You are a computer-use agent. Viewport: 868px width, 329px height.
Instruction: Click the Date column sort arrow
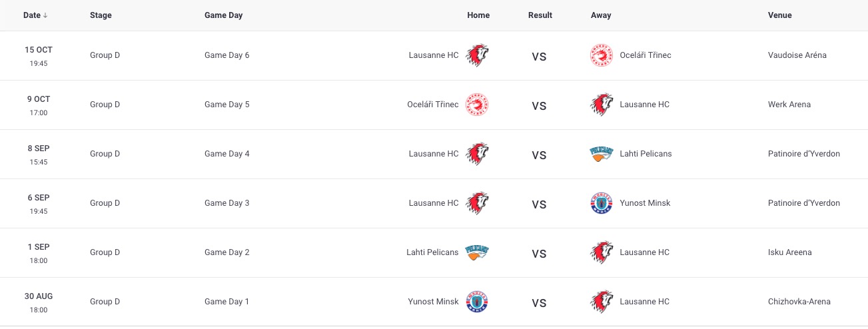45,15
